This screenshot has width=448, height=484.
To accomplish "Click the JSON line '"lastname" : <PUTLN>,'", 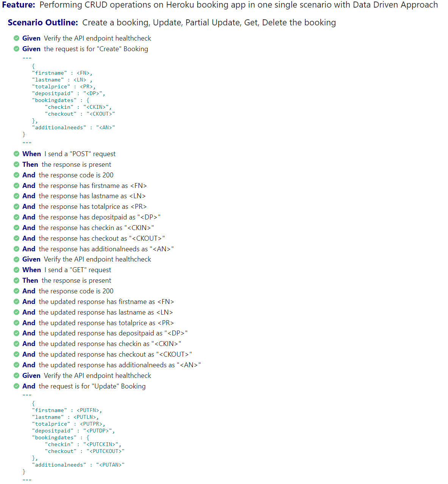I will coord(66,417).
